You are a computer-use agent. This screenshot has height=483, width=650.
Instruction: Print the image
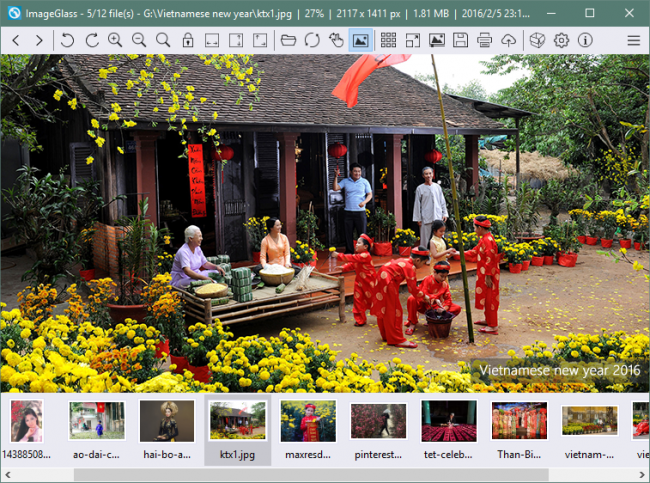pyautogui.click(x=484, y=40)
